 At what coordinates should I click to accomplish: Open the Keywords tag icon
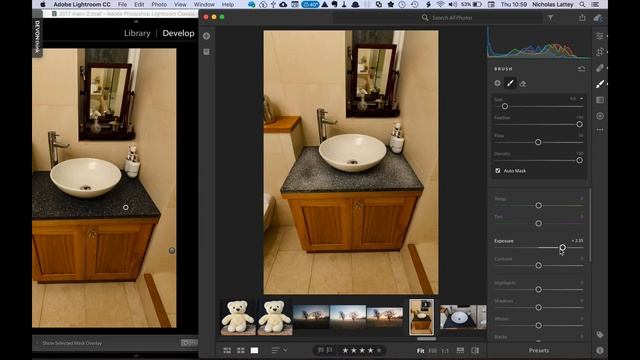pos(600,335)
